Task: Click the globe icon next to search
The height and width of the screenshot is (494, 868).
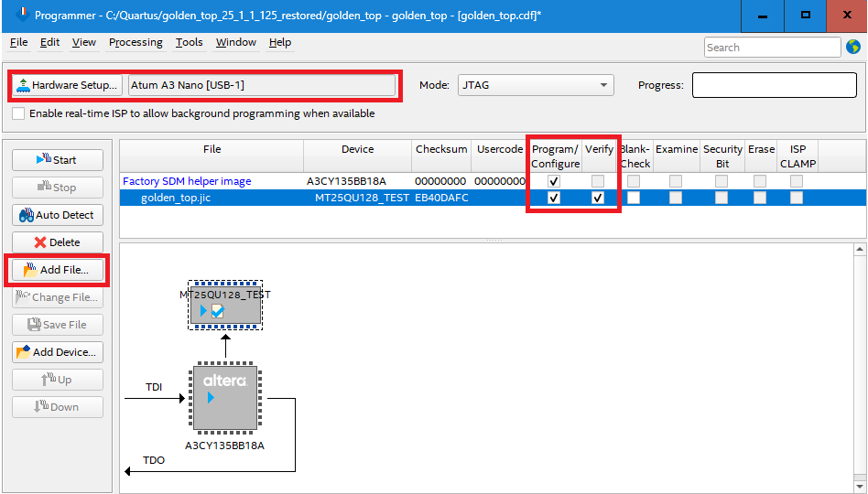Action: click(x=853, y=47)
